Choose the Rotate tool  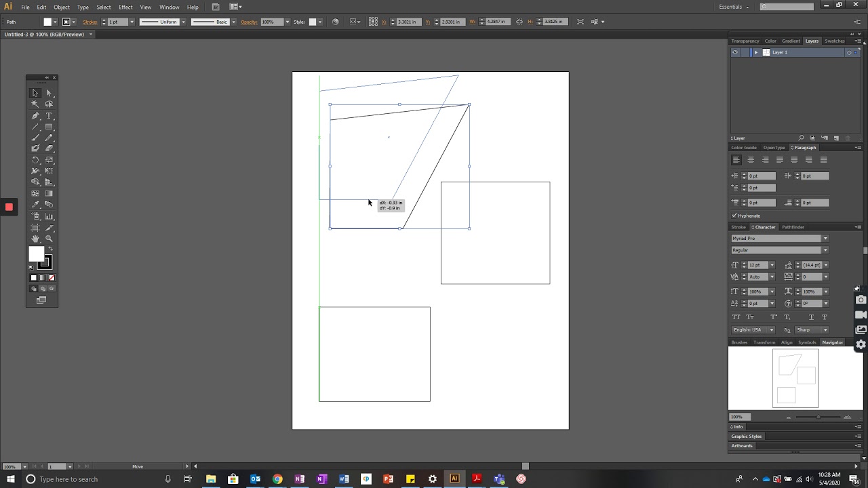(x=35, y=160)
